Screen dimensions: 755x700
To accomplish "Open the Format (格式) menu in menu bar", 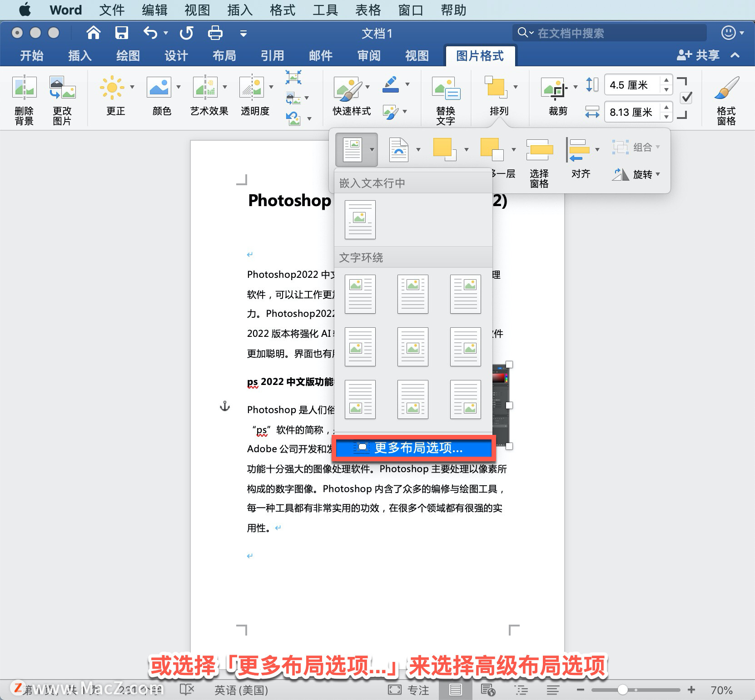I will 283,10.
